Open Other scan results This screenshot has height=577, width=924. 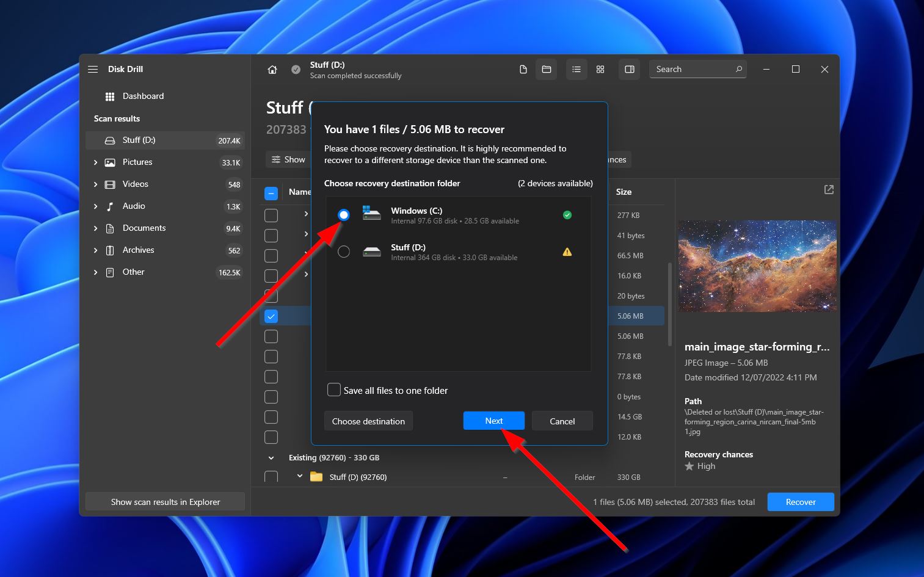point(165,272)
